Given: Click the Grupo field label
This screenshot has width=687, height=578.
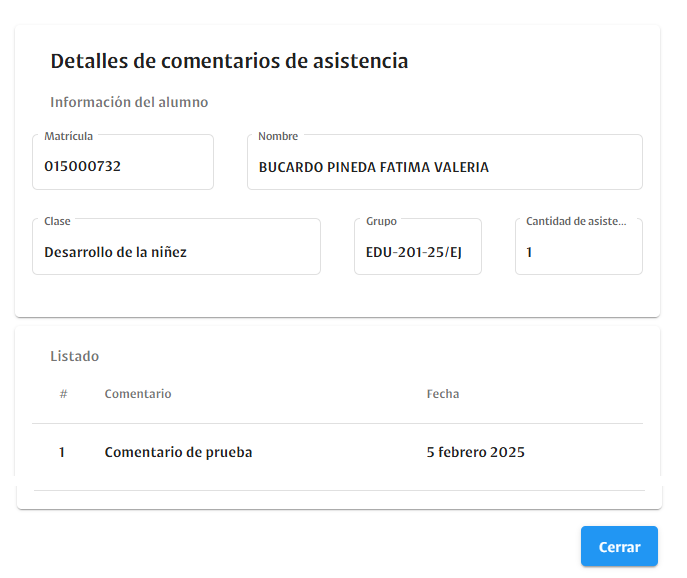Looking at the screenshot, I should 381,221.
